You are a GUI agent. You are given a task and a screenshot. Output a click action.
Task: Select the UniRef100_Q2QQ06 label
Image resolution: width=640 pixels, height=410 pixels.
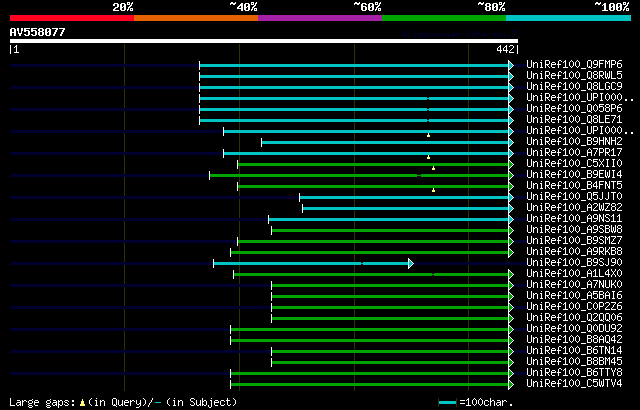(574, 318)
